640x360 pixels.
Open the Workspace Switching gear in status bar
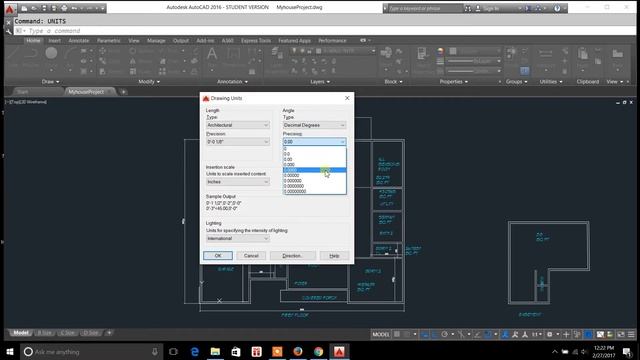coord(550,334)
